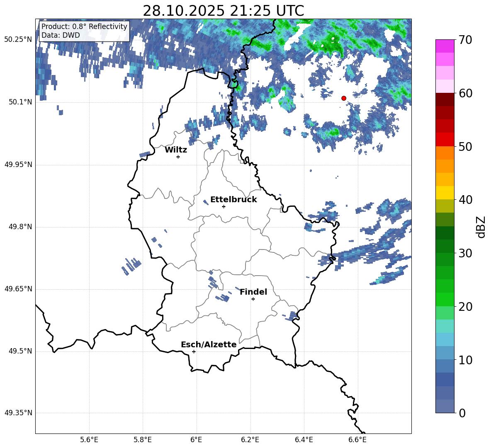The image size is (491, 448).
Task: Click the 0 colorbar tick label
Action: coord(462,413)
